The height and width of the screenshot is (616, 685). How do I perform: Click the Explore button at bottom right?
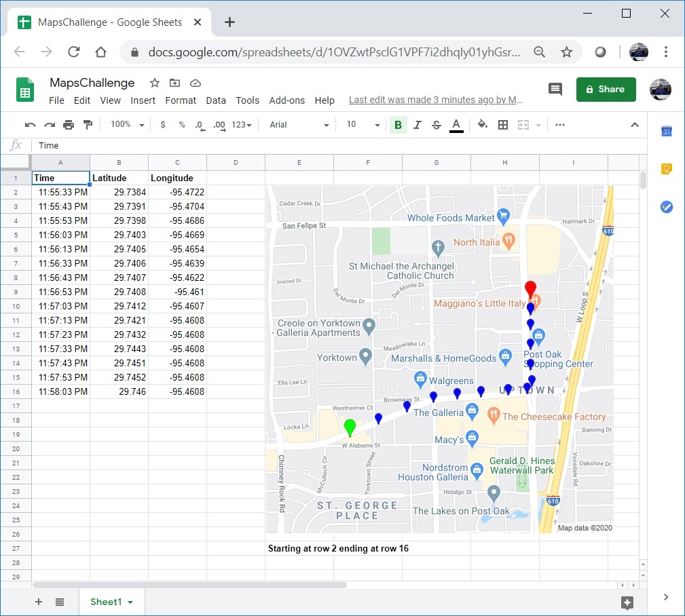[x=627, y=603]
